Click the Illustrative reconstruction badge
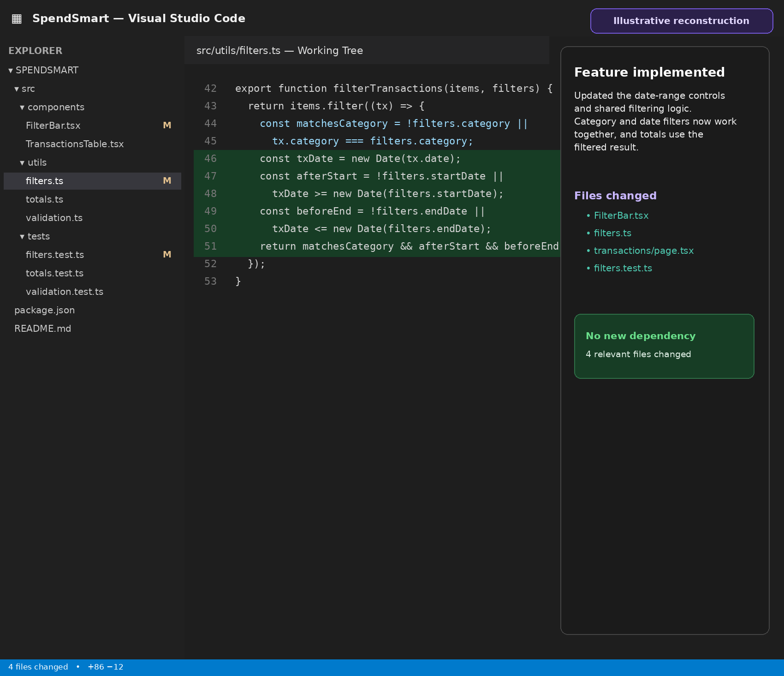Image resolution: width=784 pixels, height=676 pixels. [682, 21]
